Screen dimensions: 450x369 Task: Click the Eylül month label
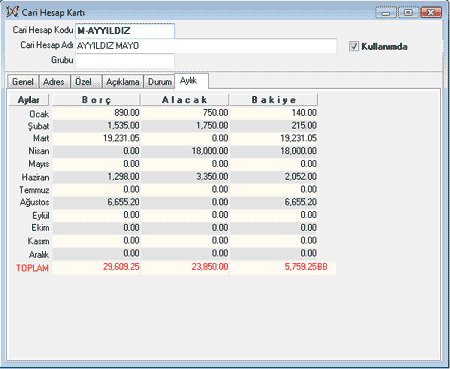[41, 216]
